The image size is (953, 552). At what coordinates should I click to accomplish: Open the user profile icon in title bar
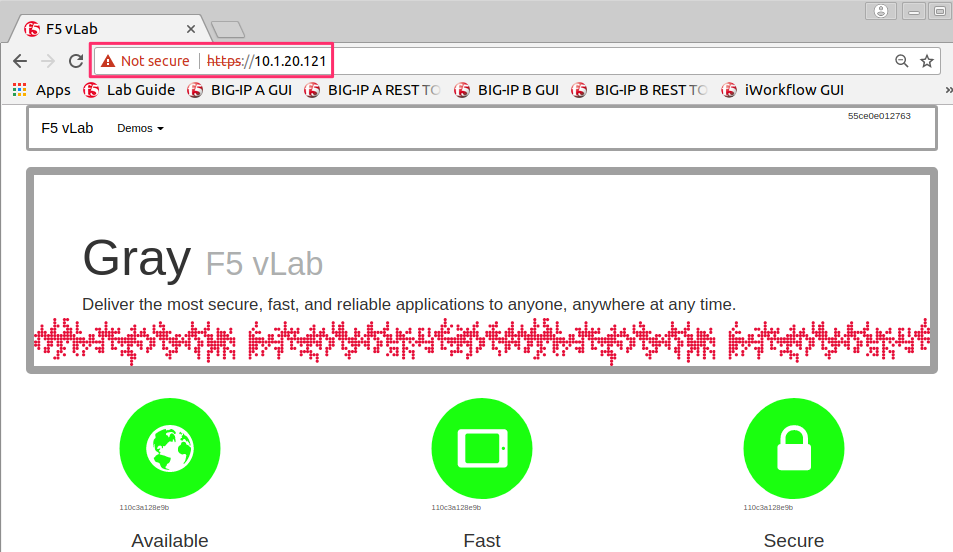coord(881,11)
